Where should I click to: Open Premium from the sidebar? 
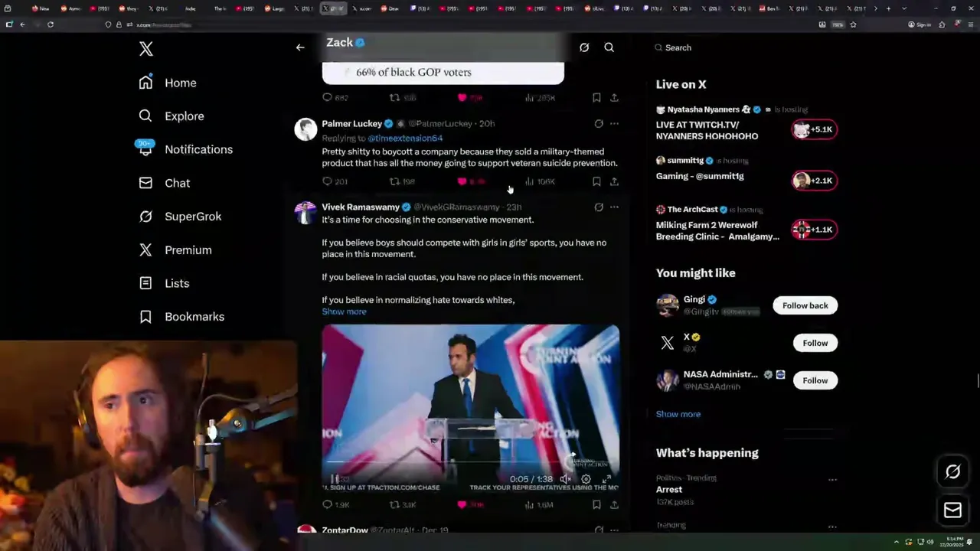tap(175, 250)
